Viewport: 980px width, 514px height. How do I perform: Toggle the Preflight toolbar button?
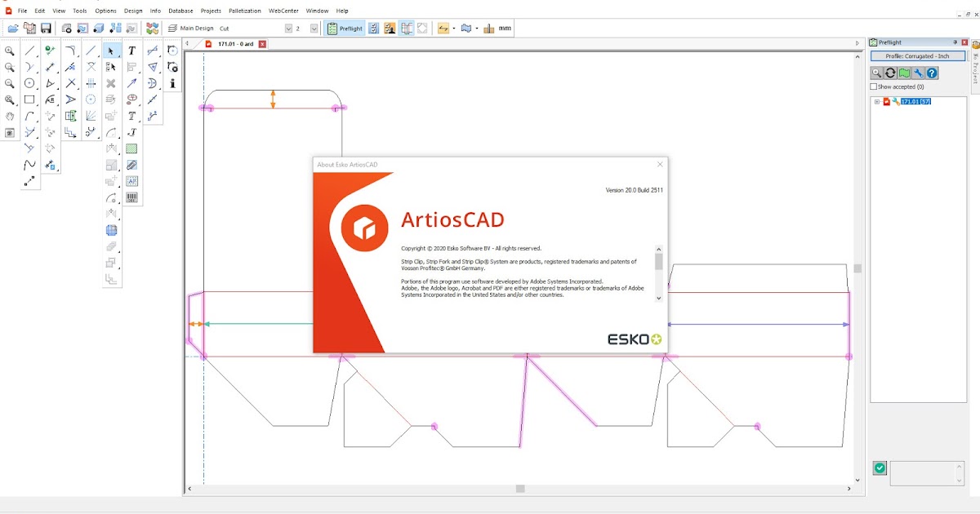345,29
